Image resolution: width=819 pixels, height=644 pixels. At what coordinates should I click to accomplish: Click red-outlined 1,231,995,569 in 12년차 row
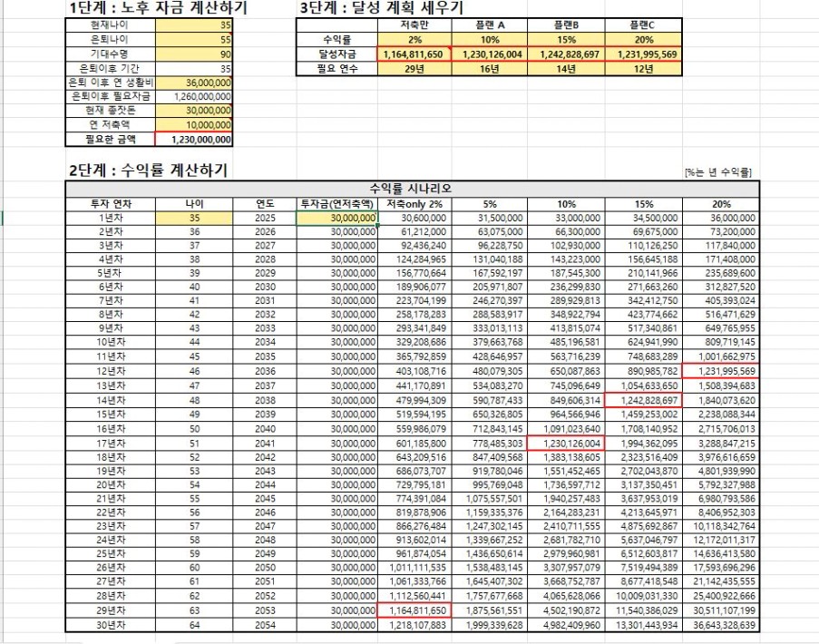[721, 371]
